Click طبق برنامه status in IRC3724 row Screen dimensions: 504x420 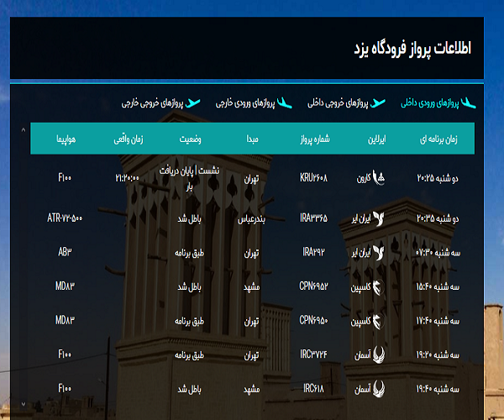point(189,355)
